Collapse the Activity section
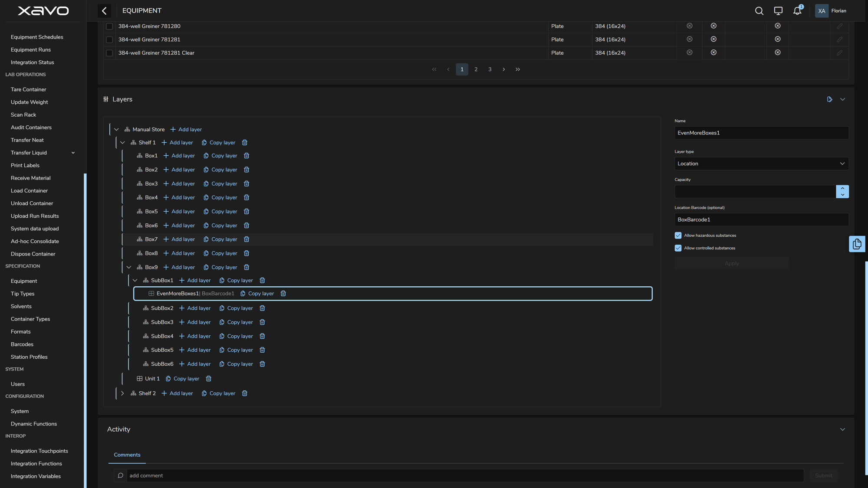This screenshot has width=868, height=488. [x=842, y=429]
